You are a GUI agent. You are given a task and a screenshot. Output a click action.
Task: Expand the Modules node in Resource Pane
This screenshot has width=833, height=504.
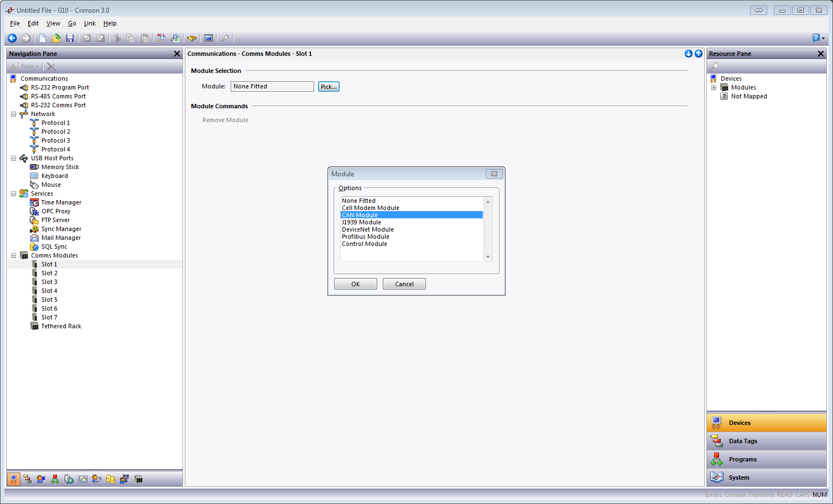click(x=714, y=87)
